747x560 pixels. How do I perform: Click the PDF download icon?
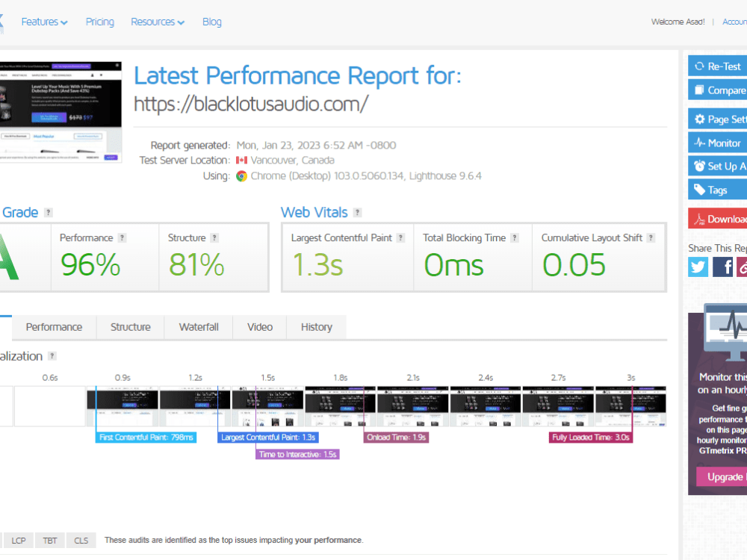tap(699, 219)
